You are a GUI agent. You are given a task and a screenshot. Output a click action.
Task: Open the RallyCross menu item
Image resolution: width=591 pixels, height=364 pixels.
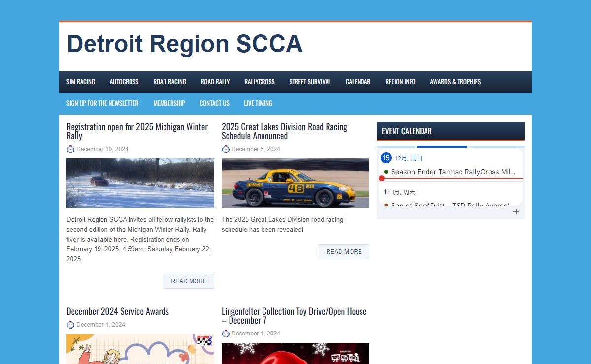[260, 82]
